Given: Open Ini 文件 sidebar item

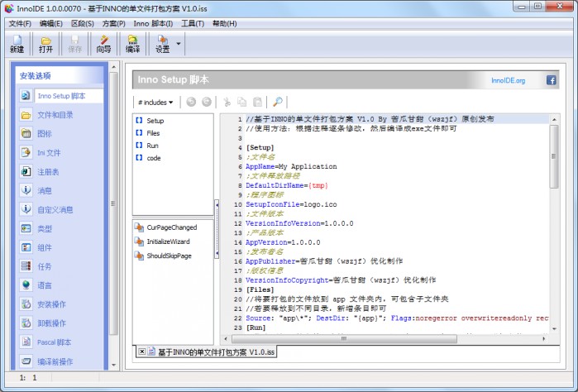Looking at the screenshot, I should tap(49, 153).
